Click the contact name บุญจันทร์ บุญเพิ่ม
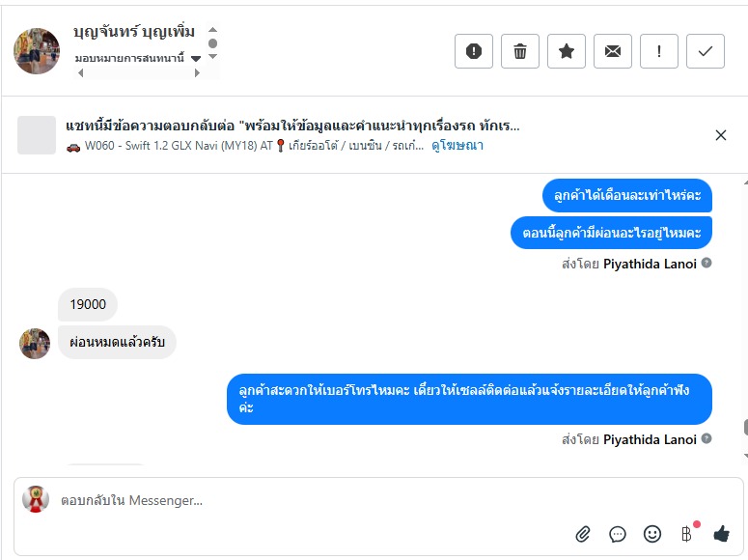 134,32
